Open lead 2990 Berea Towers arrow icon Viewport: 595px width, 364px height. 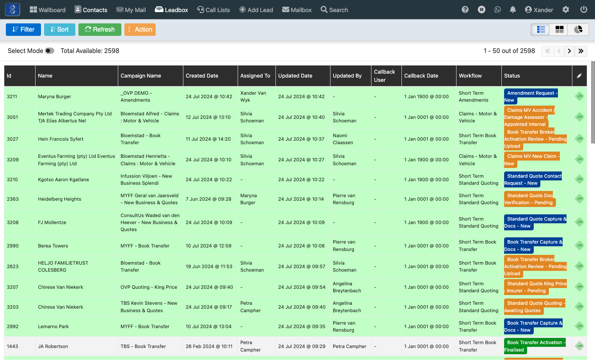click(580, 246)
